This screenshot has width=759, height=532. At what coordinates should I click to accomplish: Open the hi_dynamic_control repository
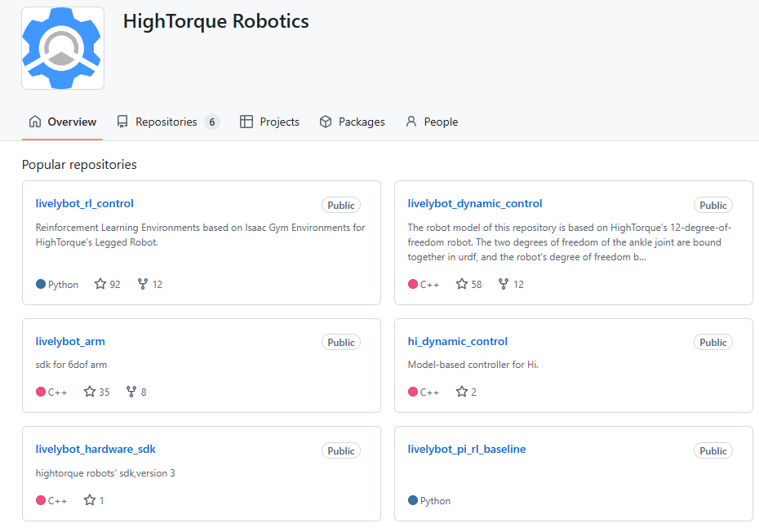(x=458, y=341)
